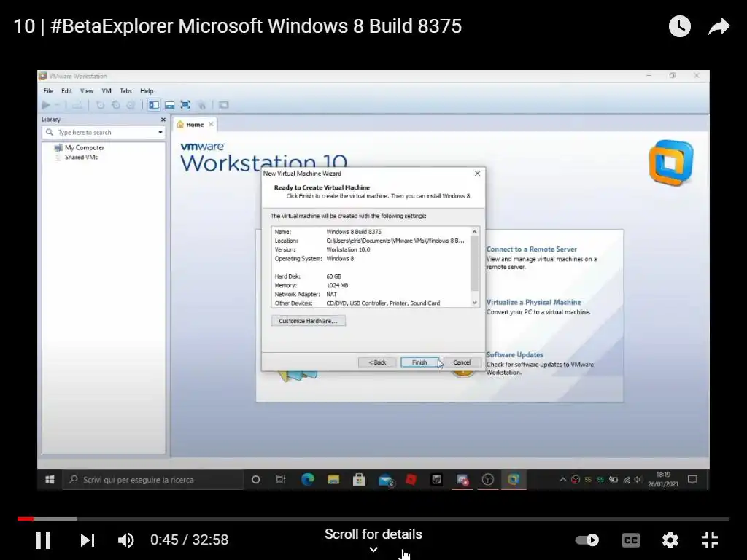Open Microsoft Store from the taskbar
The width and height of the screenshot is (747, 560).
pyautogui.click(x=359, y=480)
